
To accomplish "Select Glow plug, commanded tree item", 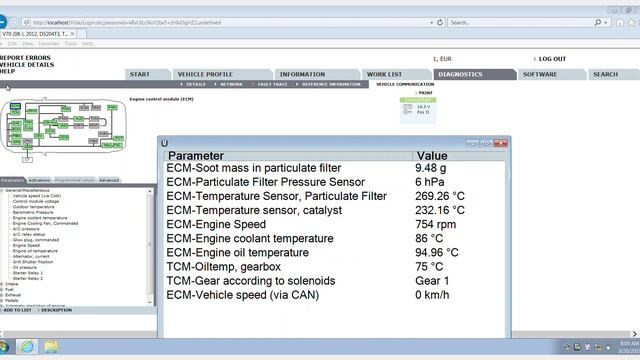I will [x=36, y=240].
